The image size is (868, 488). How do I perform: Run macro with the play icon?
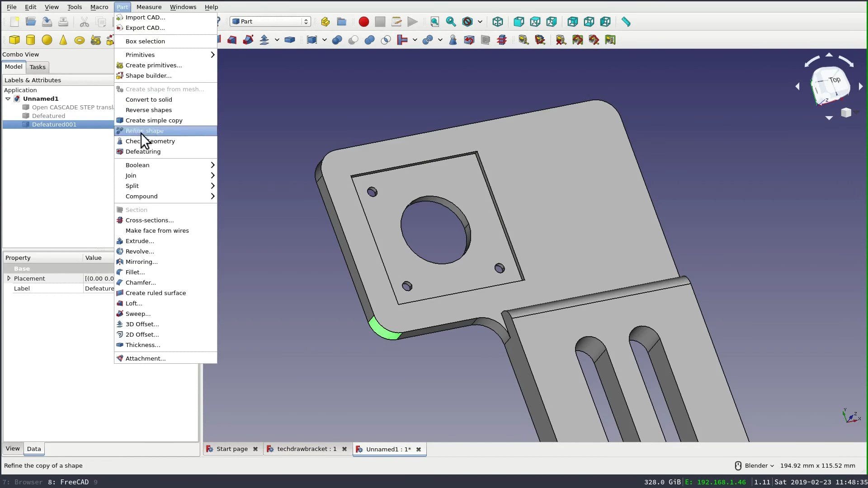click(412, 22)
